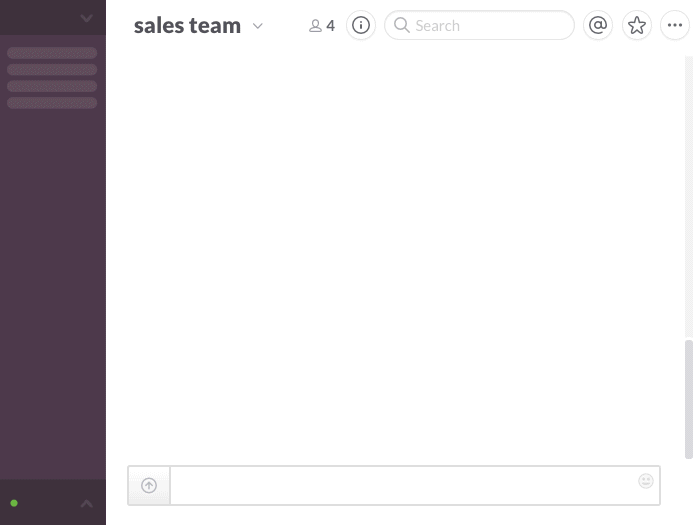This screenshot has height=525, width=700.
Task: Select the first placeholder item in sidebar
Action: click(x=52, y=53)
